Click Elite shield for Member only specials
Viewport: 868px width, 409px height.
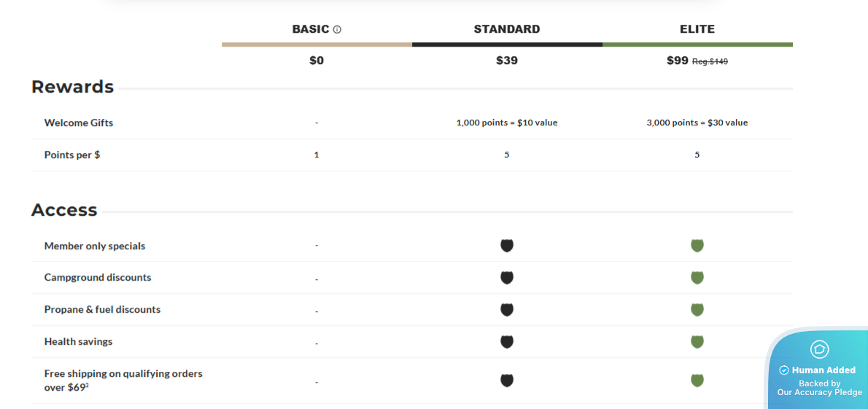pyautogui.click(x=697, y=246)
